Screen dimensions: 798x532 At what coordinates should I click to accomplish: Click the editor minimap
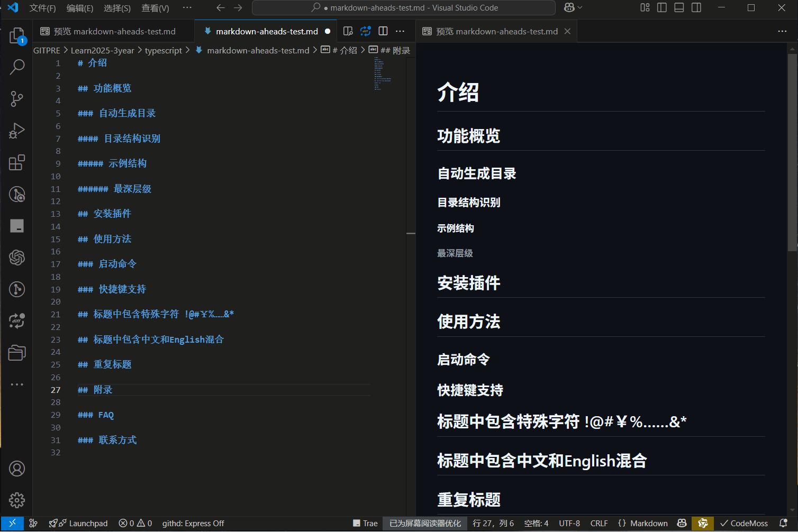[x=389, y=74]
